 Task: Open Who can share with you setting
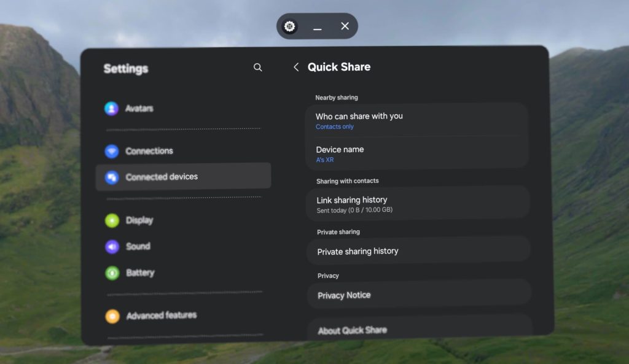[359, 116]
